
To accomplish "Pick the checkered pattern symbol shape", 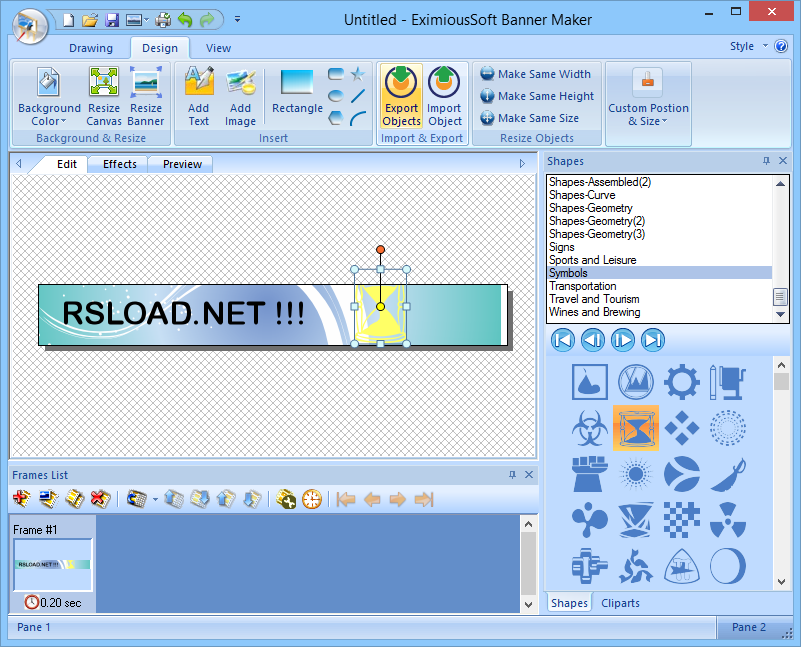I will tap(681, 520).
